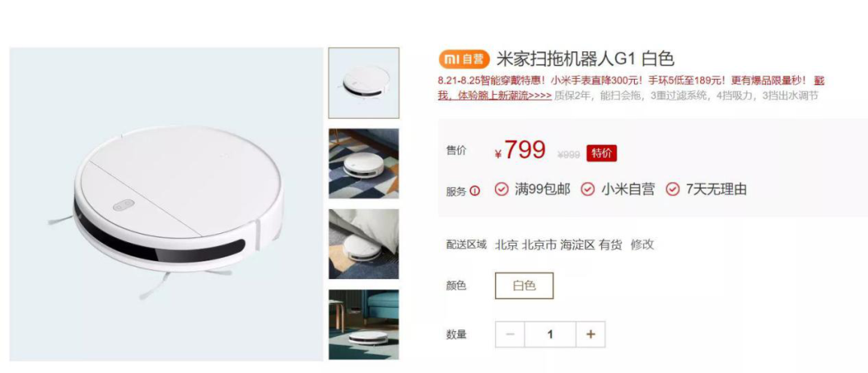Viewport: 868px width, 373px height.
Task: Click the orange MI 自营 badge
Action: coord(465,59)
